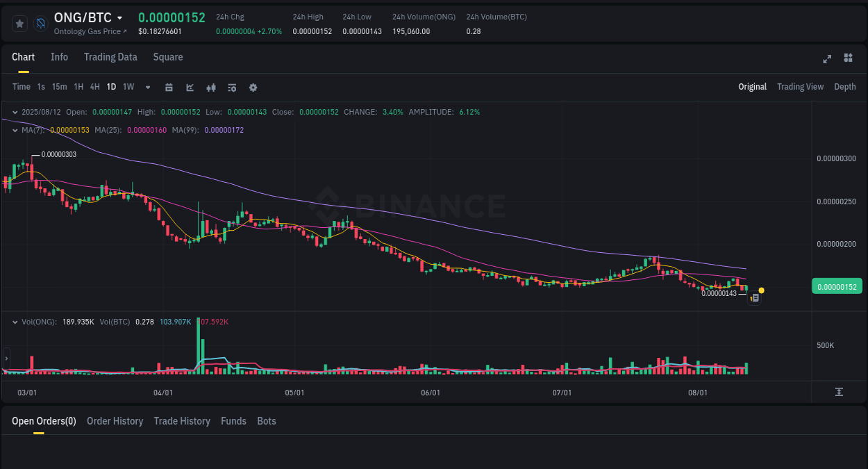The image size is (868, 469).
Task: Open chart settings via the gear icon
Action: 253,87
